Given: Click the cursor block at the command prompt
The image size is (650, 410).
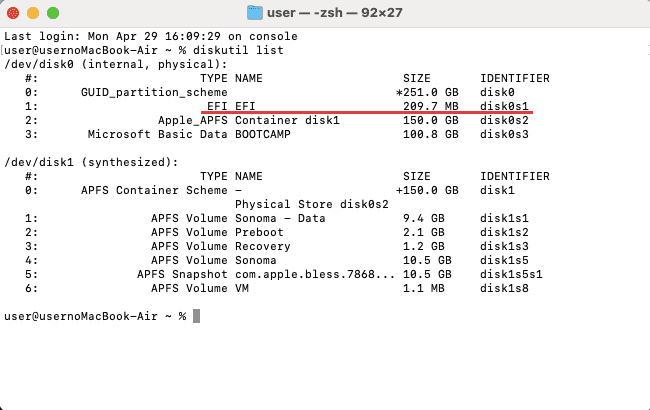Looking at the screenshot, I should [196, 316].
